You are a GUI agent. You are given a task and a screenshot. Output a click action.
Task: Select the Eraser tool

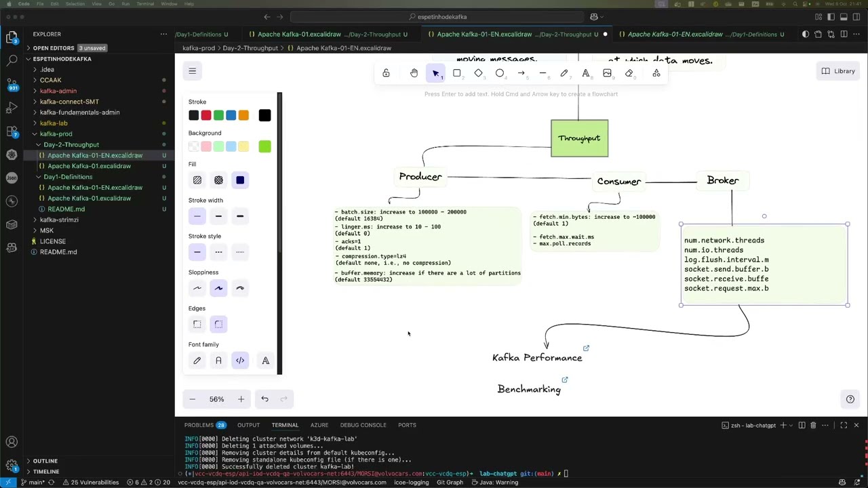[x=629, y=73]
